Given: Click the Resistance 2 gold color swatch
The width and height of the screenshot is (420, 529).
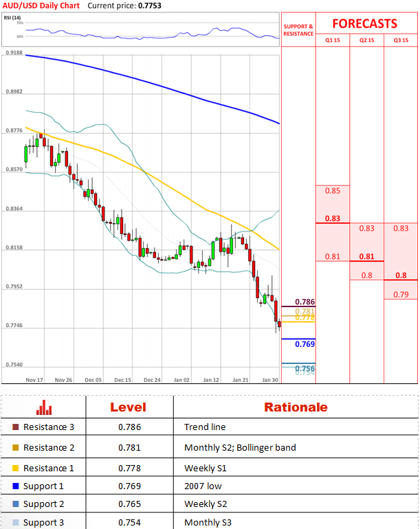Looking at the screenshot, I should [16, 448].
